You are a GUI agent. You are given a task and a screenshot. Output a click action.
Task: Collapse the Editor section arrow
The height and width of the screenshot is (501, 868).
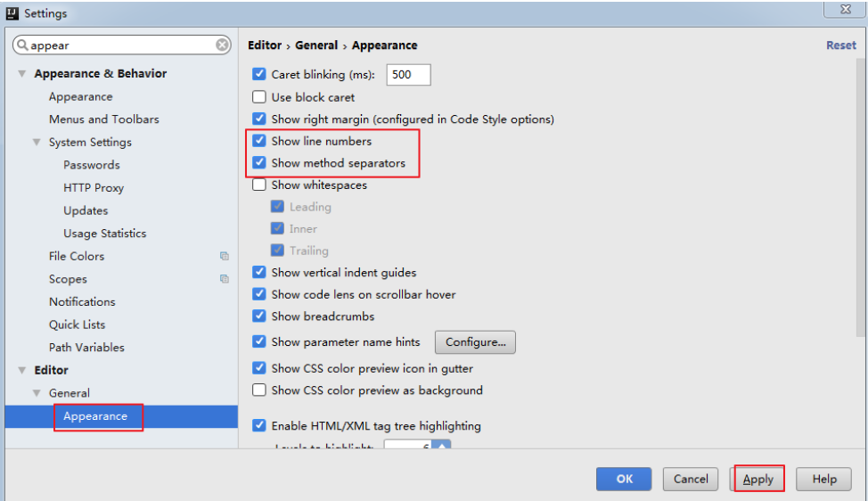coord(21,371)
